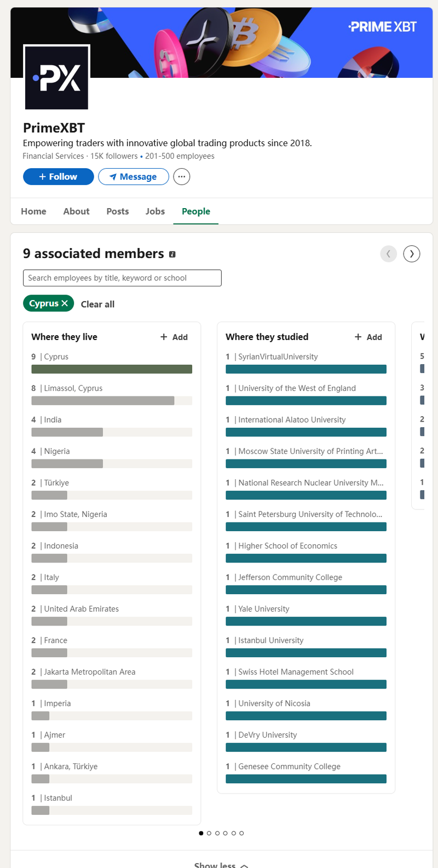
Task: Filter by India location
Action: 112,426
